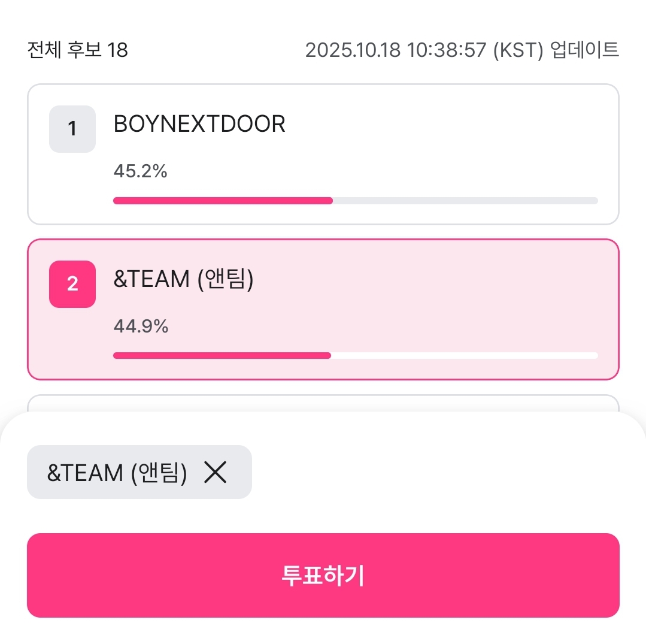
Task: Click the white unfilled part of &TEAM's progress bar
Action: [464, 355]
